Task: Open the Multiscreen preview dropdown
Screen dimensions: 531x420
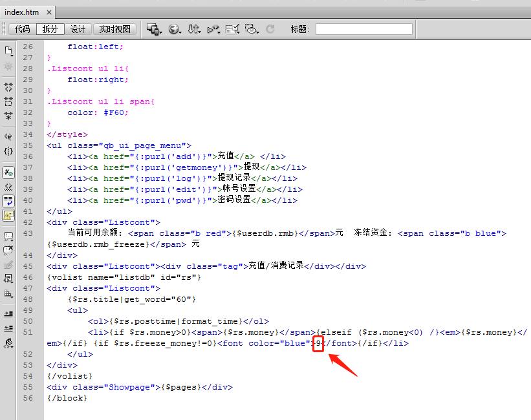Action: [x=153, y=29]
